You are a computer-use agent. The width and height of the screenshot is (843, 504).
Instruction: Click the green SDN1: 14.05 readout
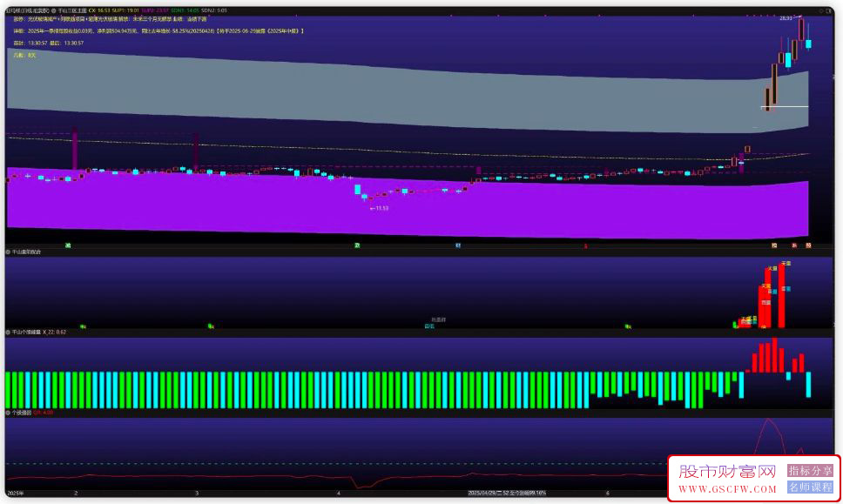[185, 10]
